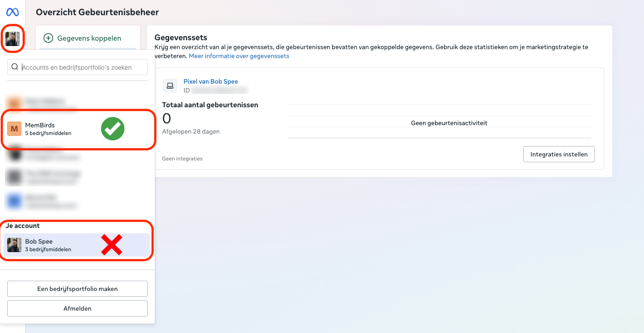This screenshot has width=644, height=333.
Task: Click the Geen integraties text
Action: [x=182, y=159]
